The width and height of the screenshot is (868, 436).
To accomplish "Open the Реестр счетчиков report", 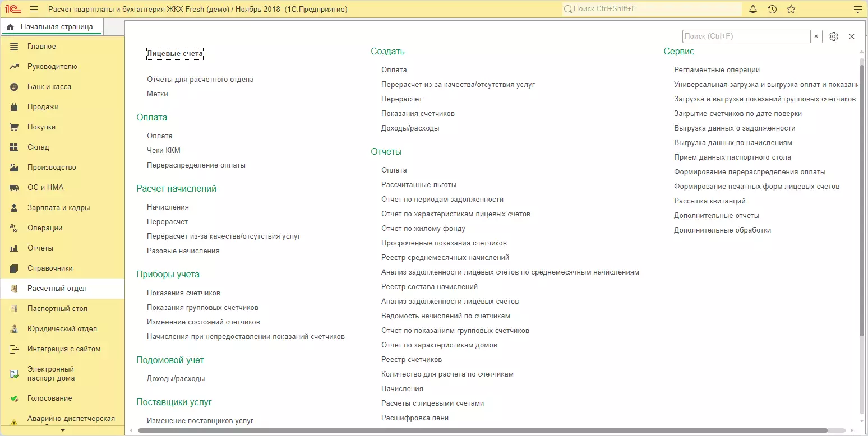I will pyautogui.click(x=412, y=360).
